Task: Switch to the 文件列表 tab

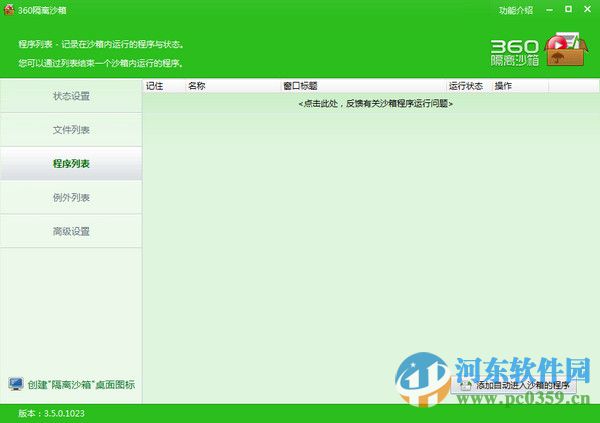Action: pos(71,130)
